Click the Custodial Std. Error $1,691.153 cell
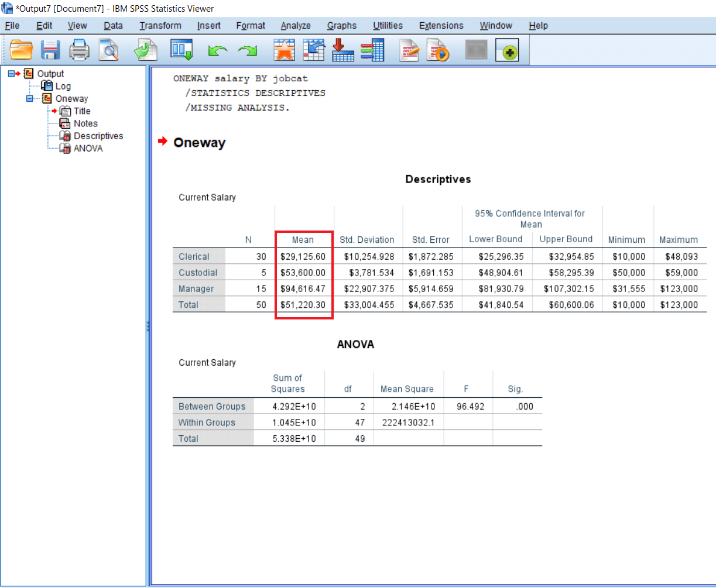Viewport: 716px width, 588px height. (430, 273)
